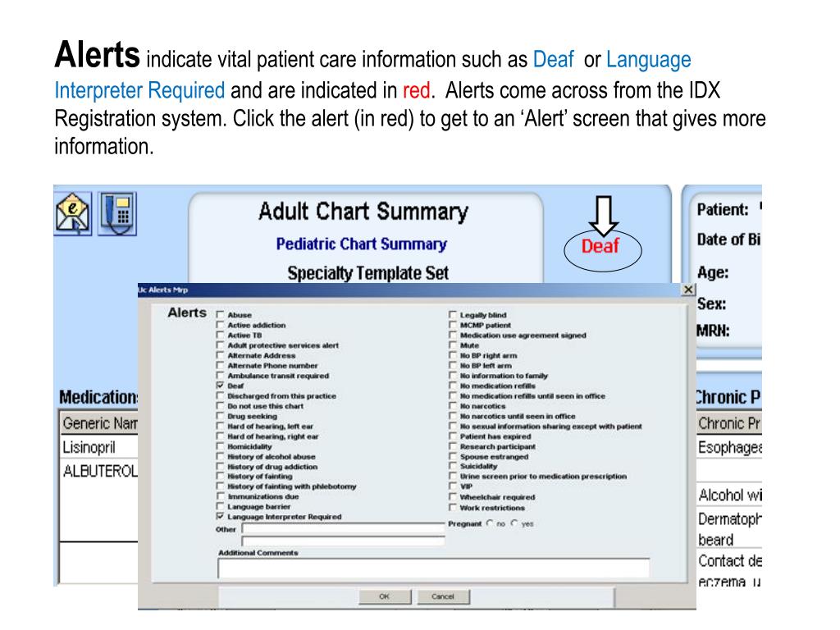Open Adult Chart Summary
Viewport: 840px width, 630px height.
363,212
